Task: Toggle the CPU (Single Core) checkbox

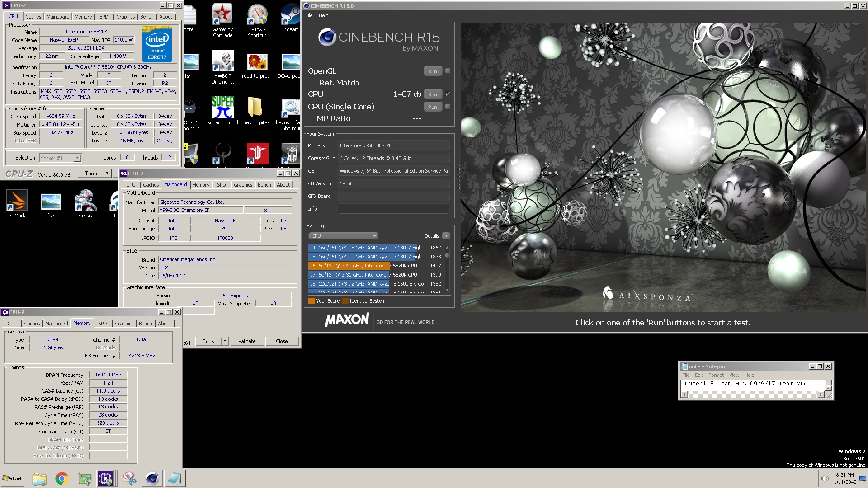Action: point(448,107)
